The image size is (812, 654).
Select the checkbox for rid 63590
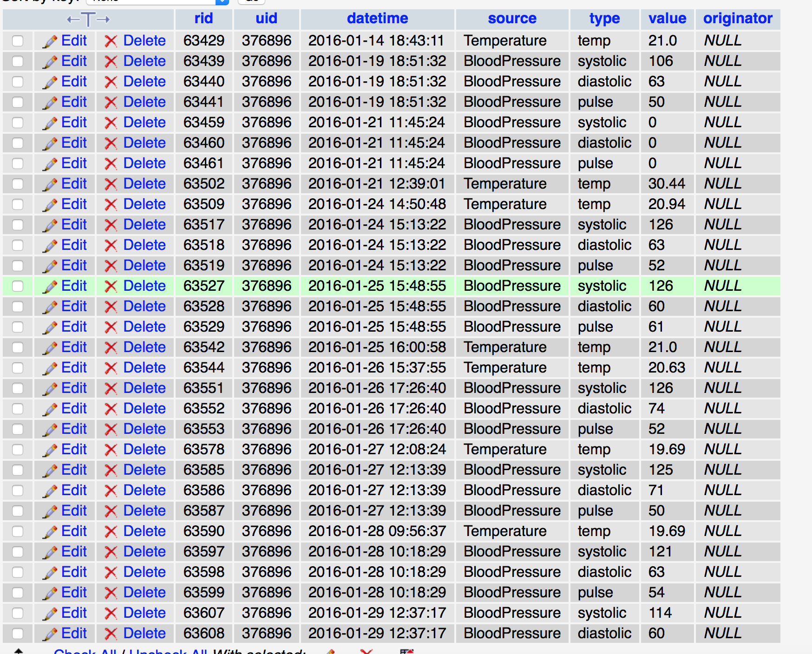(18, 531)
